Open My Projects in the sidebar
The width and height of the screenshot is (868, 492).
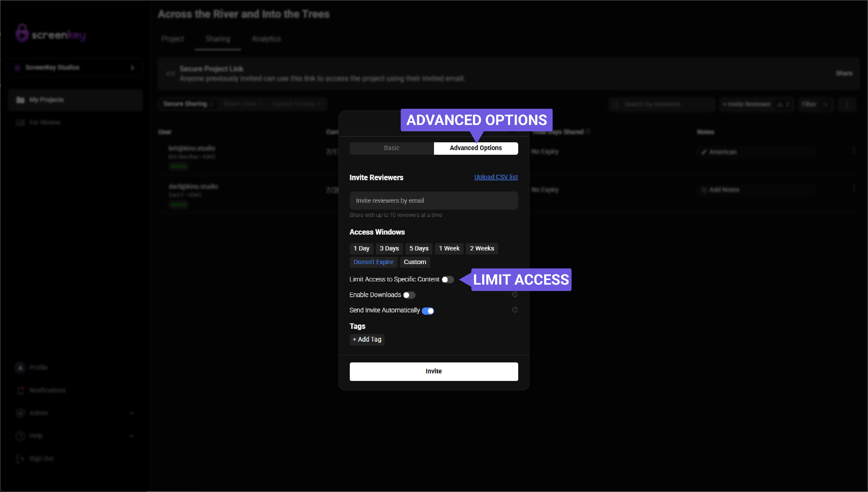(75, 100)
